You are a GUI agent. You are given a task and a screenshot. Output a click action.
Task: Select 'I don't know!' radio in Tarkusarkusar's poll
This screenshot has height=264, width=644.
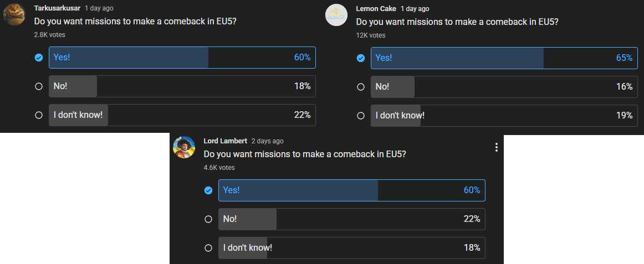coord(39,115)
